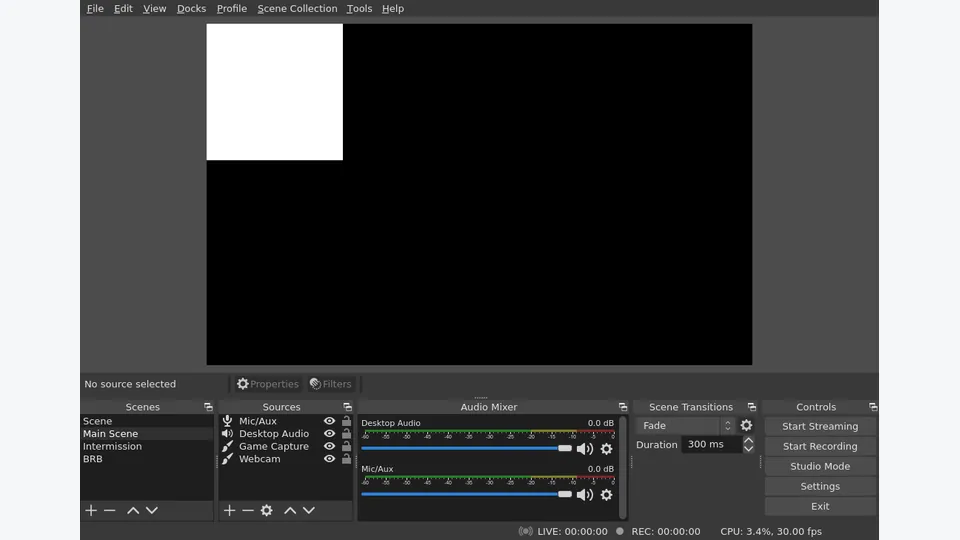Mute Mic/Aux in mixer
Image resolution: width=960 pixels, height=540 pixels.
(585, 495)
